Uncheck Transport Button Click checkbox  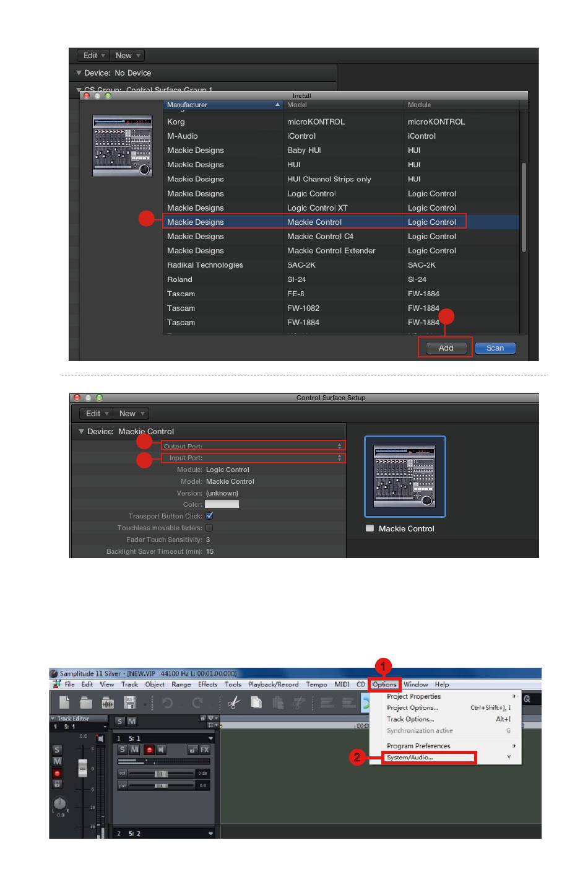point(210,515)
